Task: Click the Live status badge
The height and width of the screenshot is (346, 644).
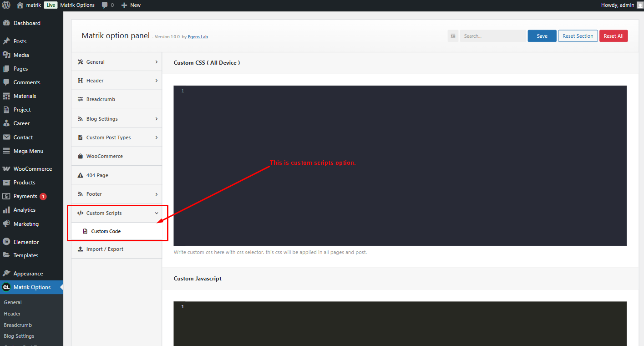Action: click(x=51, y=5)
